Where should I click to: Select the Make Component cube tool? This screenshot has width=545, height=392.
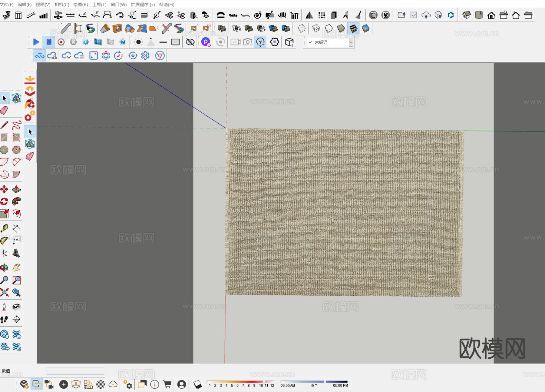tap(16, 98)
